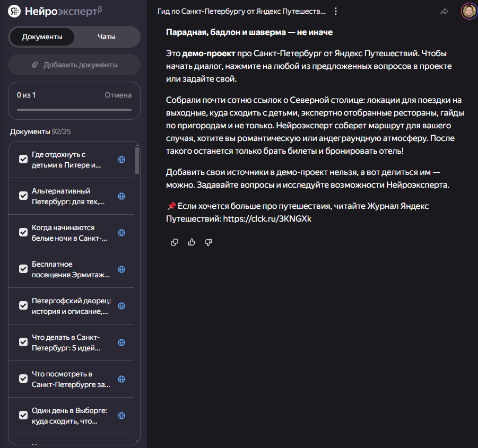Click document title Один день в Выборге
This screenshot has height=448, width=478.
click(x=69, y=416)
